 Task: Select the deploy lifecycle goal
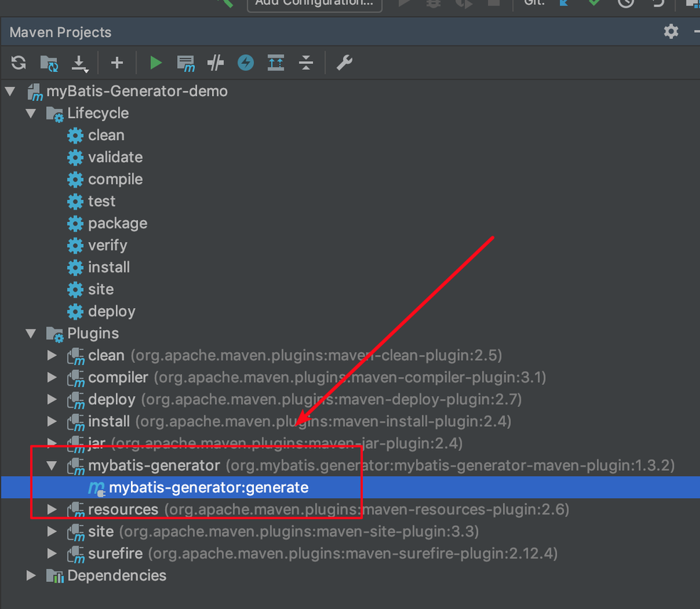pos(112,312)
